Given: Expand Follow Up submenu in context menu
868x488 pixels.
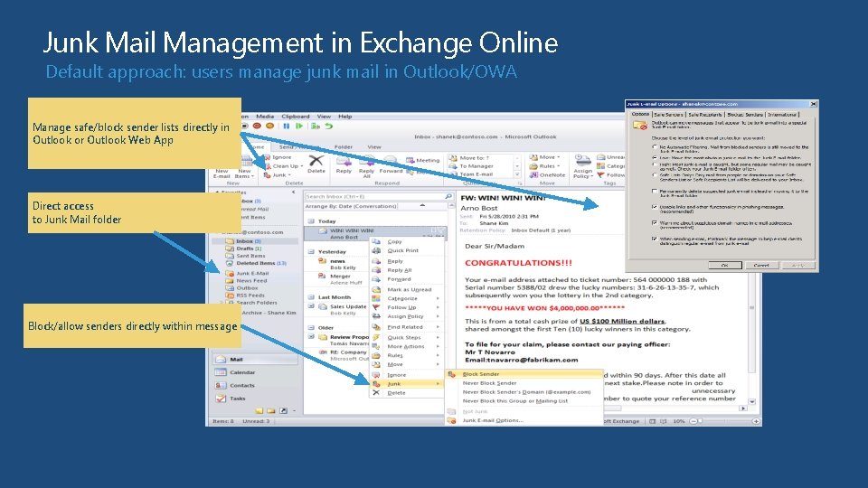Looking at the screenshot, I should point(408,307).
